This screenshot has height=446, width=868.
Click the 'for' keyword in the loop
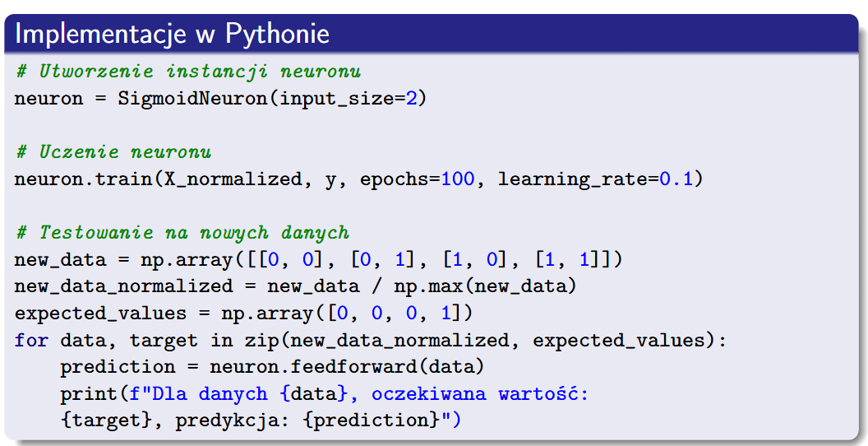tap(31, 340)
